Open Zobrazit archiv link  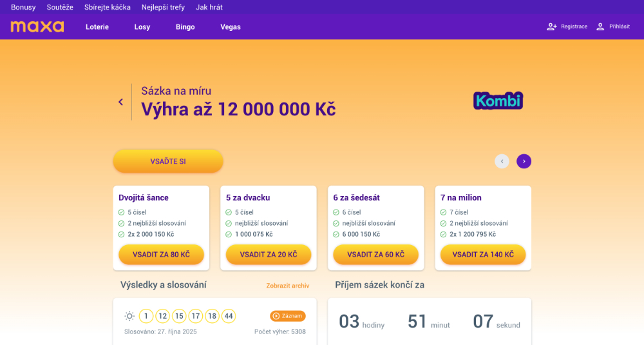[288, 286]
